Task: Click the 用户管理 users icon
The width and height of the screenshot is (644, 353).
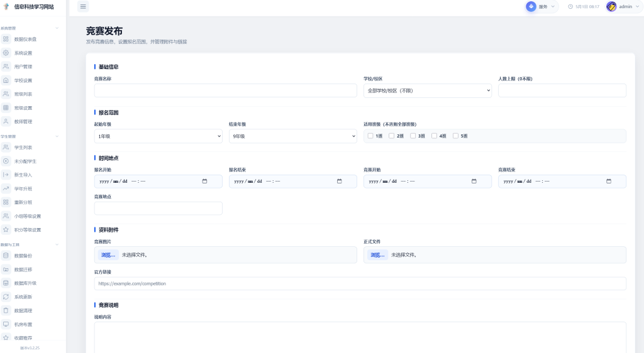Action: (6, 67)
